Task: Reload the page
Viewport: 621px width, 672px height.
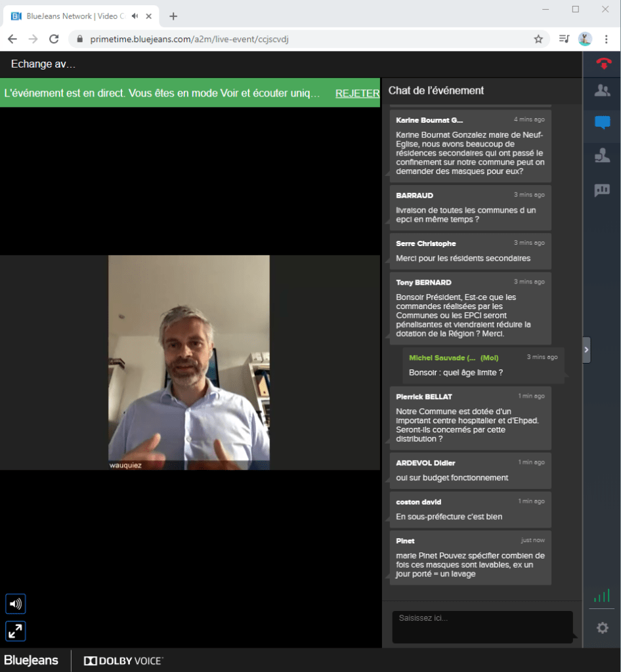Action: tap(54, 39)
